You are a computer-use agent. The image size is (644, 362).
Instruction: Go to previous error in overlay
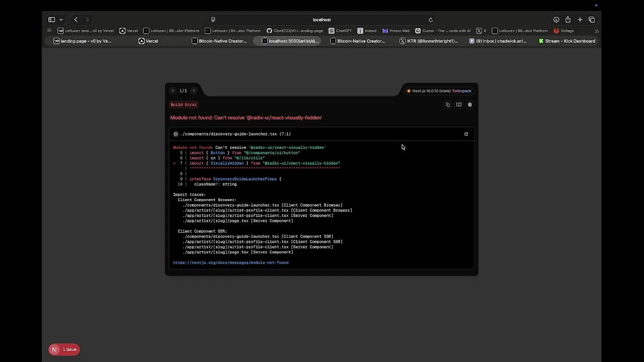coord(173,90)
